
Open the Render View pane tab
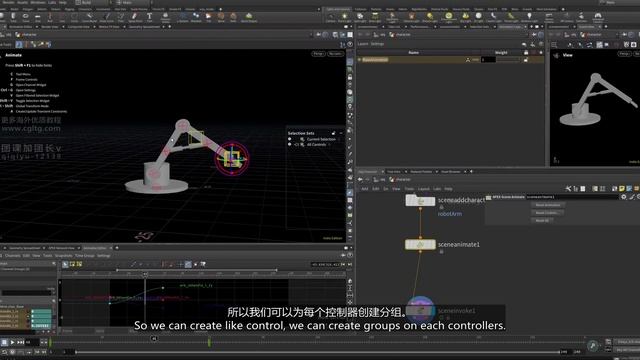coord(49,27)
